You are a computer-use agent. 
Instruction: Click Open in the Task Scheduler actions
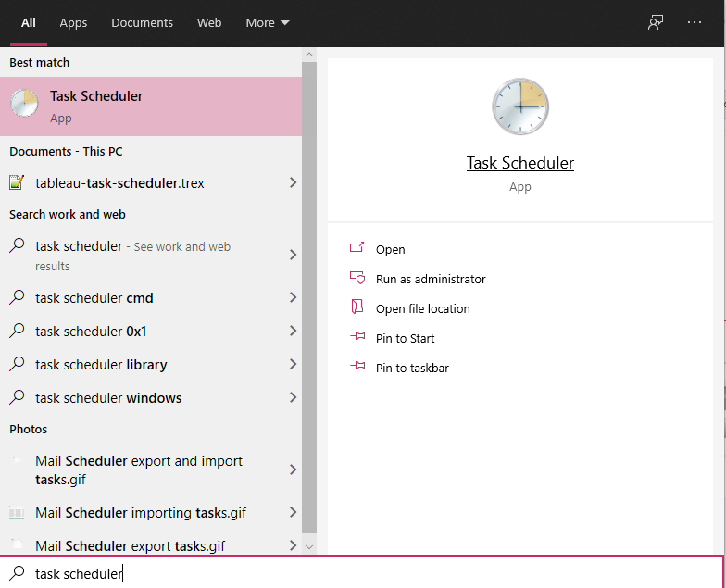click(390, 249)
